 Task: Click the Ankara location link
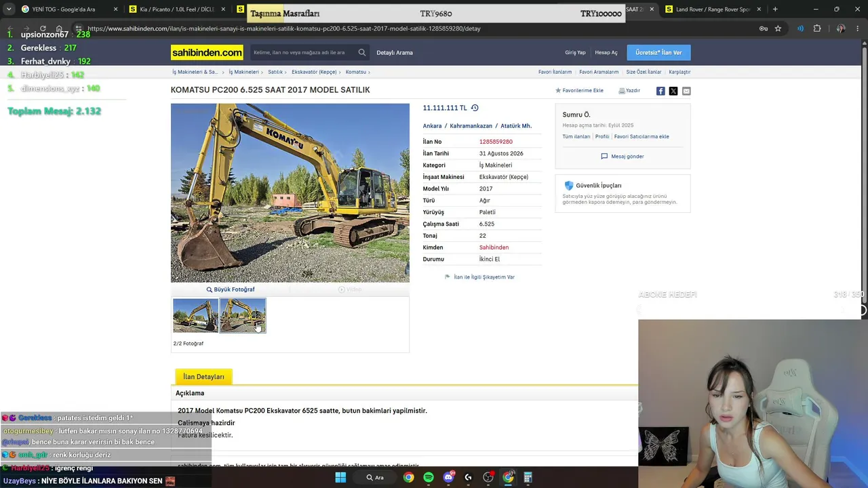click(432, 126)
